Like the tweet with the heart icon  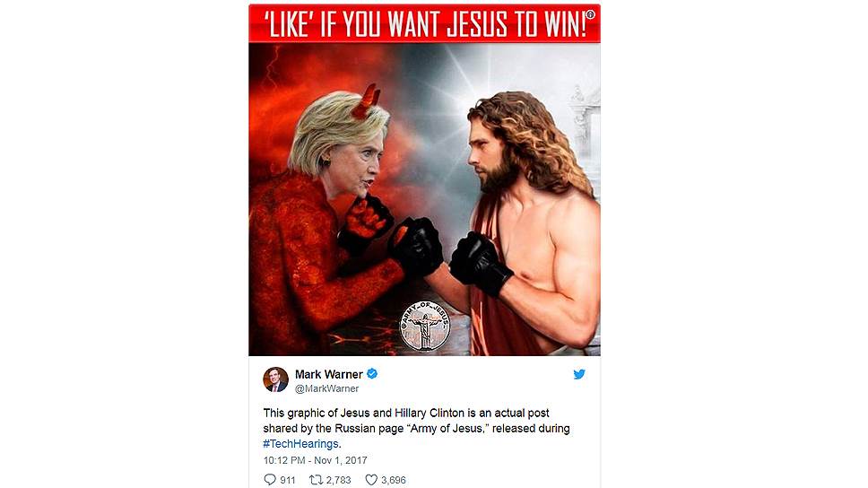[371, 480]
